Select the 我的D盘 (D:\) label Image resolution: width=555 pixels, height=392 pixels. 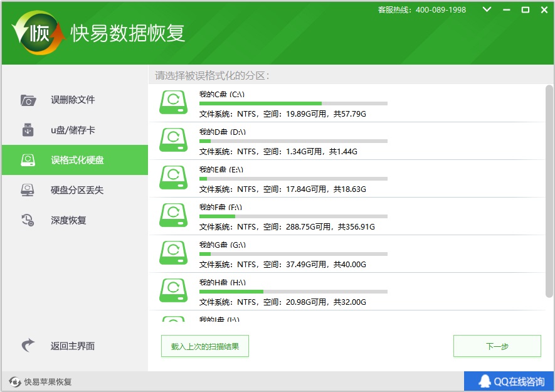223,132
